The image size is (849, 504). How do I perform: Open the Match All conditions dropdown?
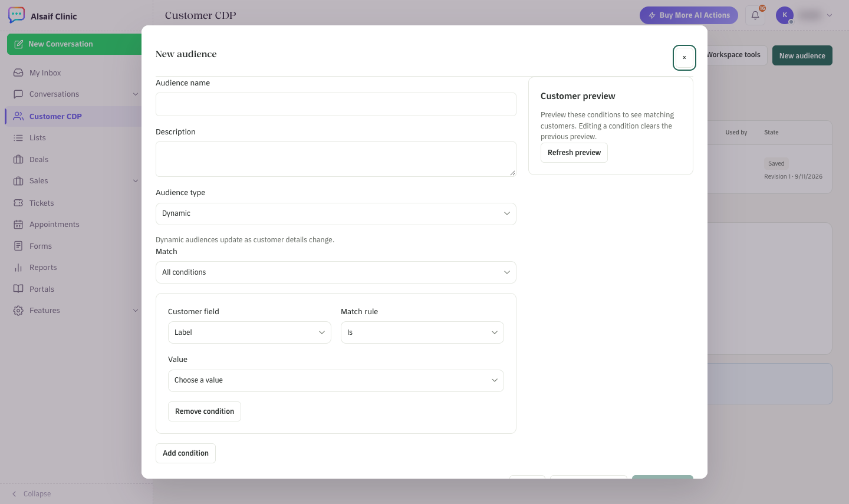pos(336,273)
